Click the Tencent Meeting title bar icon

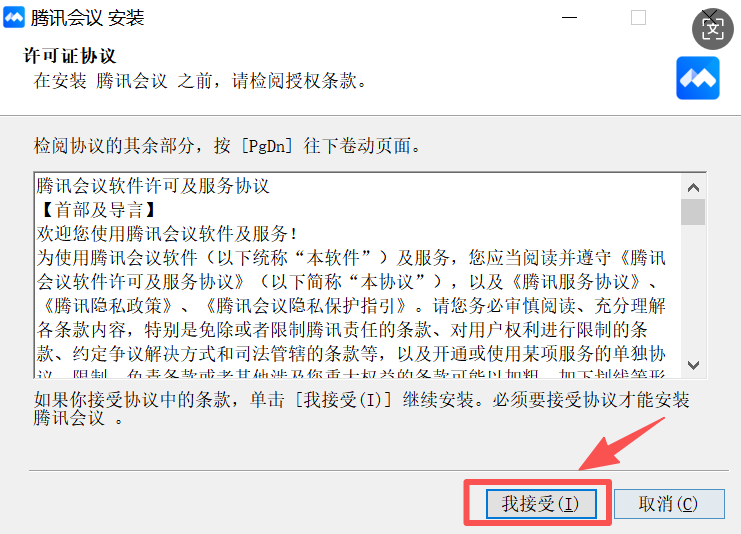tap(14, 17)
